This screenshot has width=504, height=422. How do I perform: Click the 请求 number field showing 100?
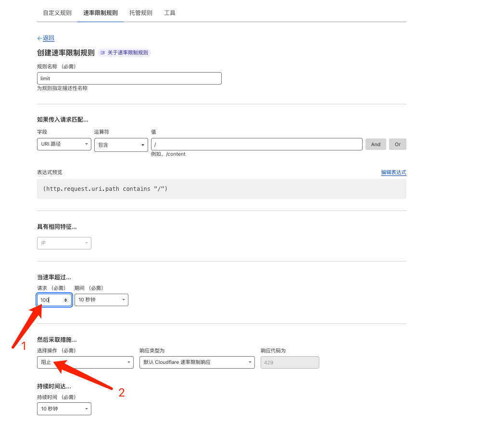coord(50,300)
